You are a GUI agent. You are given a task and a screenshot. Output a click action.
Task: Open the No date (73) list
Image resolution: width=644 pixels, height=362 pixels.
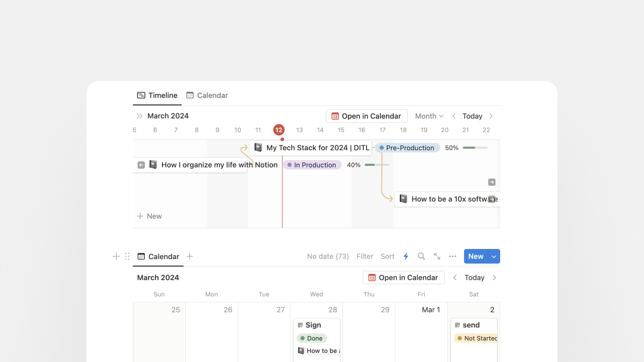click(x=328, y=256)
